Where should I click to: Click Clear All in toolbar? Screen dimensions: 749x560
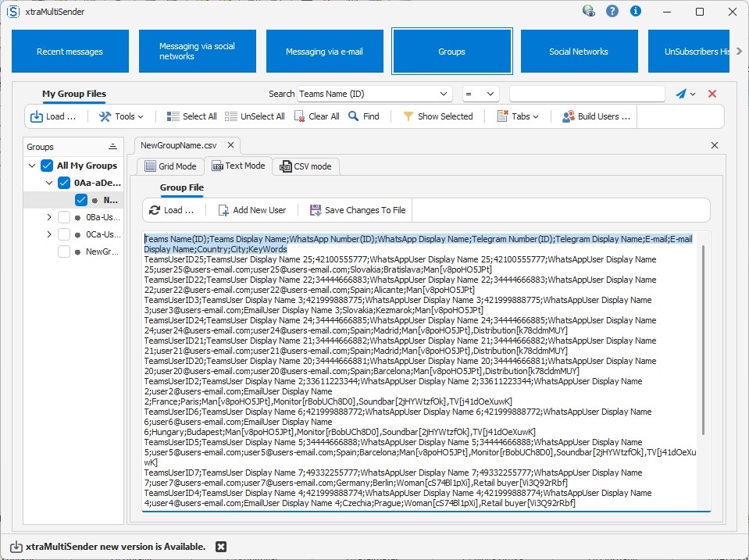316,116
